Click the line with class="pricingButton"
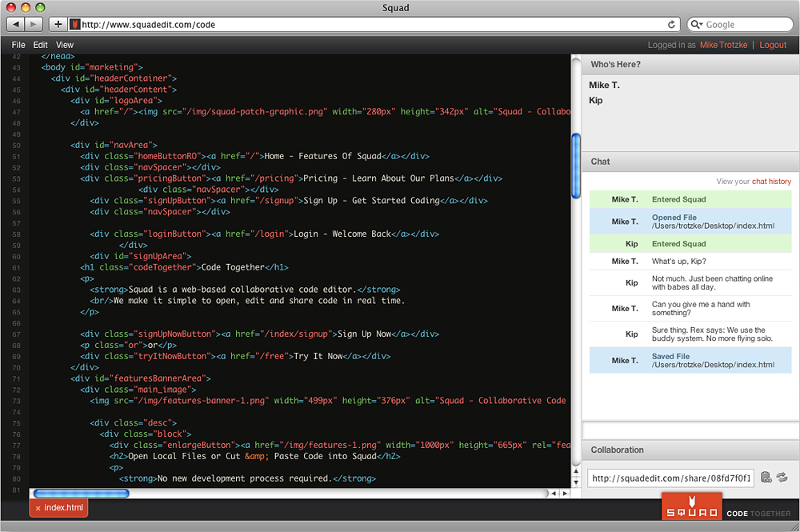Screen dimensions: 800x532 [291, 178]
